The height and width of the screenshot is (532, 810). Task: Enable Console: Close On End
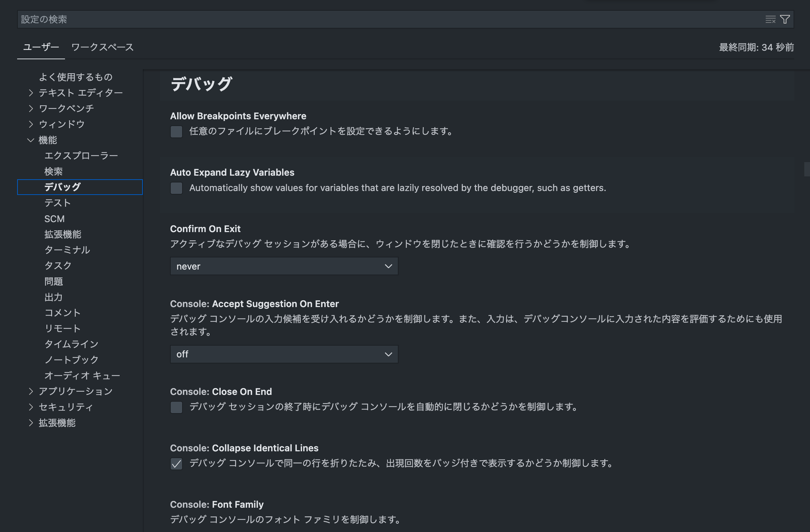point(176,407)
